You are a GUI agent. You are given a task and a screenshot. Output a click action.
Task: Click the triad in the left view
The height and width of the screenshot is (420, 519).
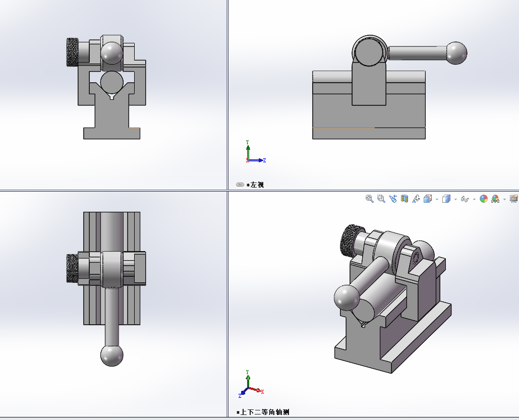tap(256, 152)
